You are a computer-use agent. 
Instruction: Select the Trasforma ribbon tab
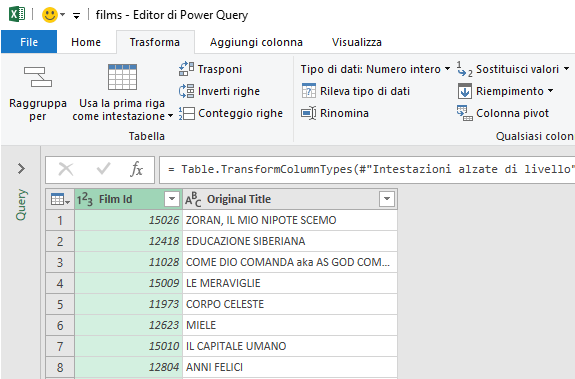155,42
